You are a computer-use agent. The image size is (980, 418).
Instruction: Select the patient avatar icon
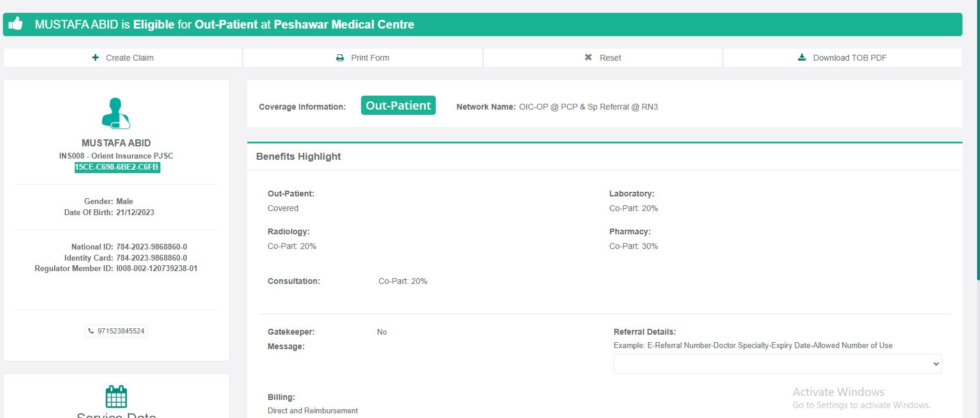(116, 113)
